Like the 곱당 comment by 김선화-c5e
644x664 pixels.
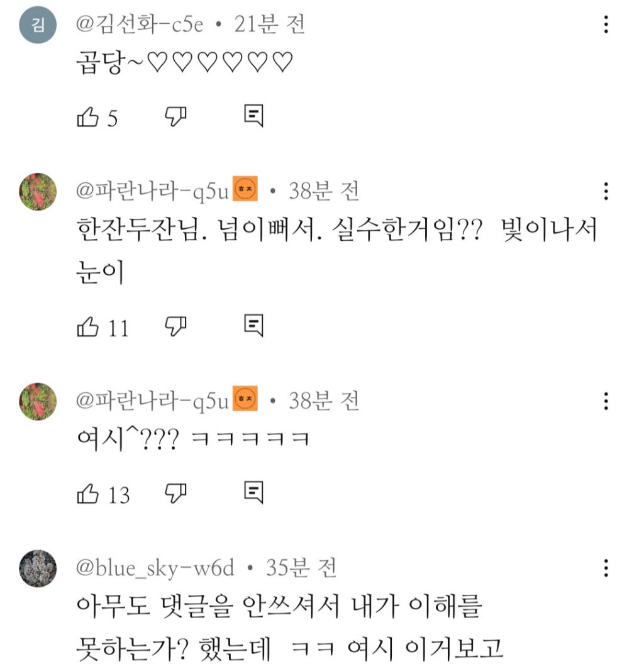tap(87, 117)
